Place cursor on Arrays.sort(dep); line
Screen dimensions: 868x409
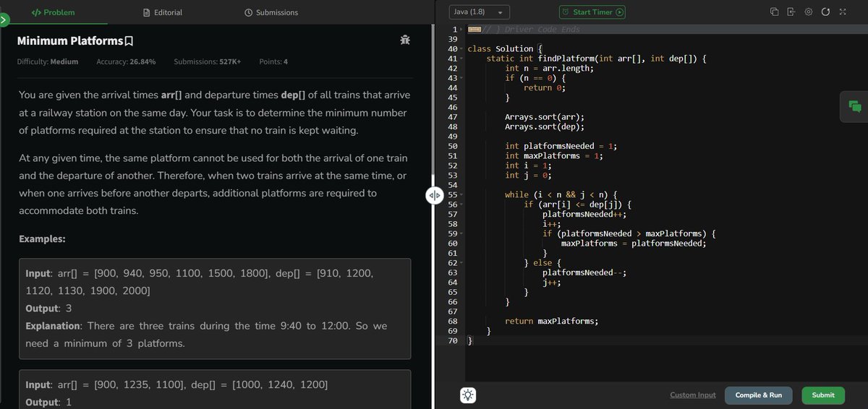[545, 126]
